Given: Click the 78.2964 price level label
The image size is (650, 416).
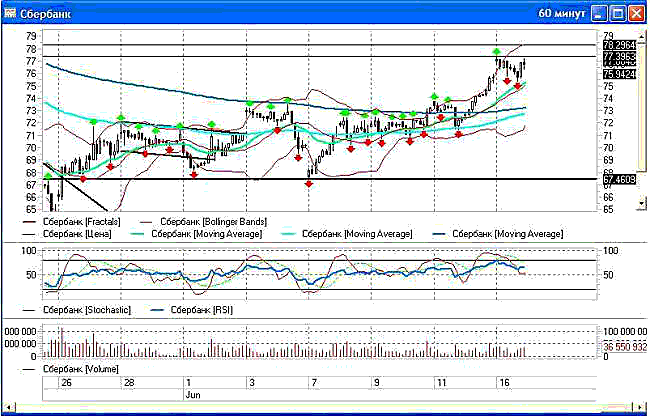Looking at the screenshot, I should [619, 45].
